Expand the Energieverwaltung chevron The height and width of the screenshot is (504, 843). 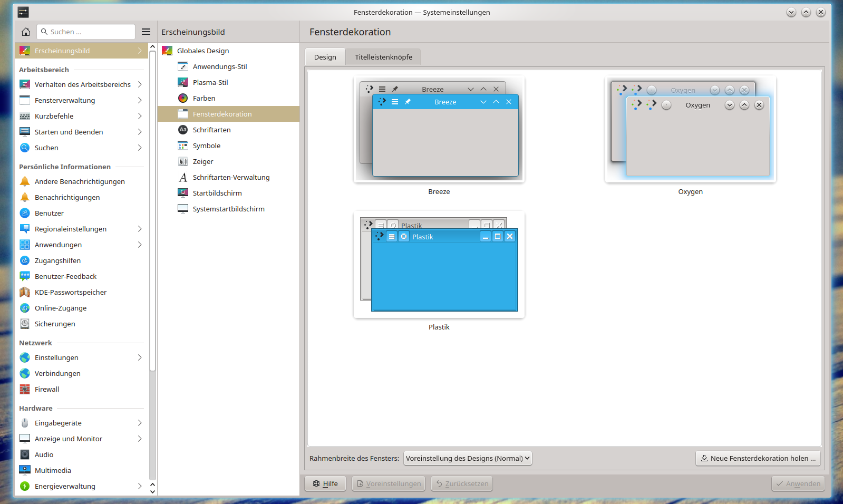(x=140, y=486)
